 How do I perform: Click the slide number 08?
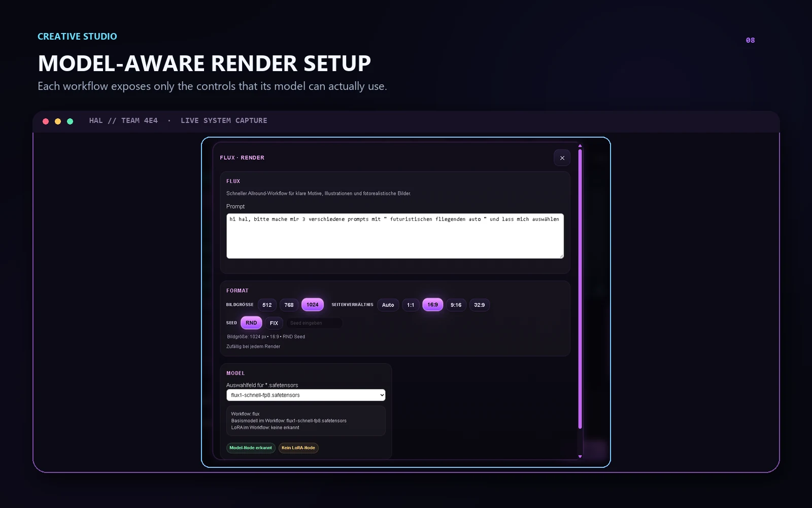[x=750, y=40]
